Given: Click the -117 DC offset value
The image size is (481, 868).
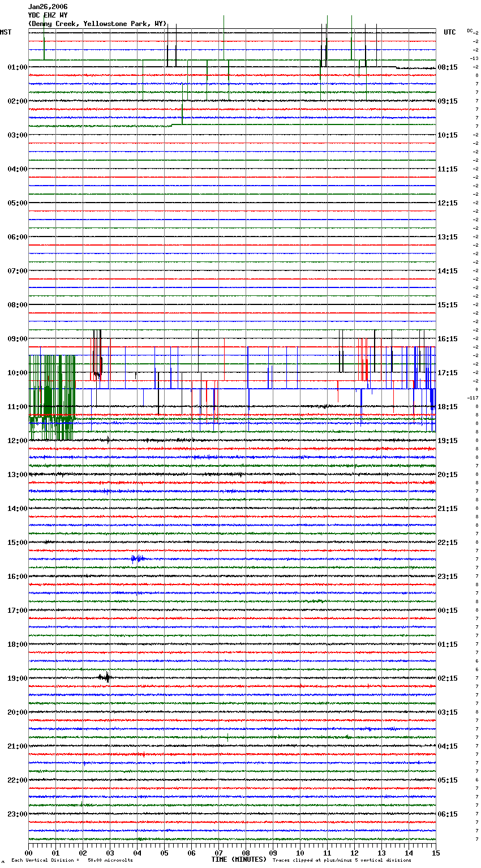Looking at the screenshot, I should point(473,398).
